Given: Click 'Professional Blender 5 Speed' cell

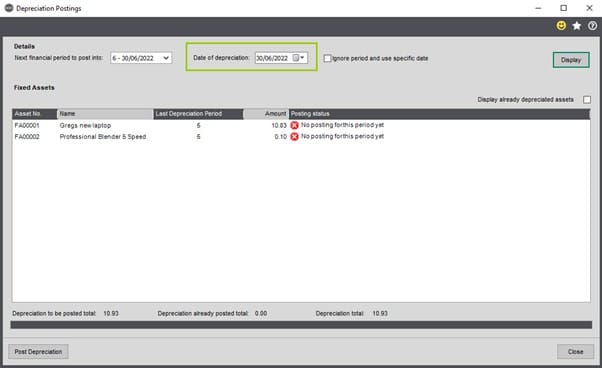Looking at the screenshot, I should click(103, 137).
